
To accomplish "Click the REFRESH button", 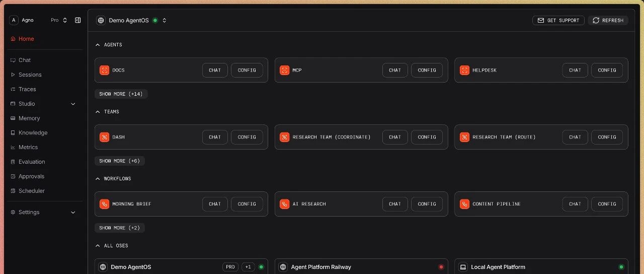I will [608, 20].
